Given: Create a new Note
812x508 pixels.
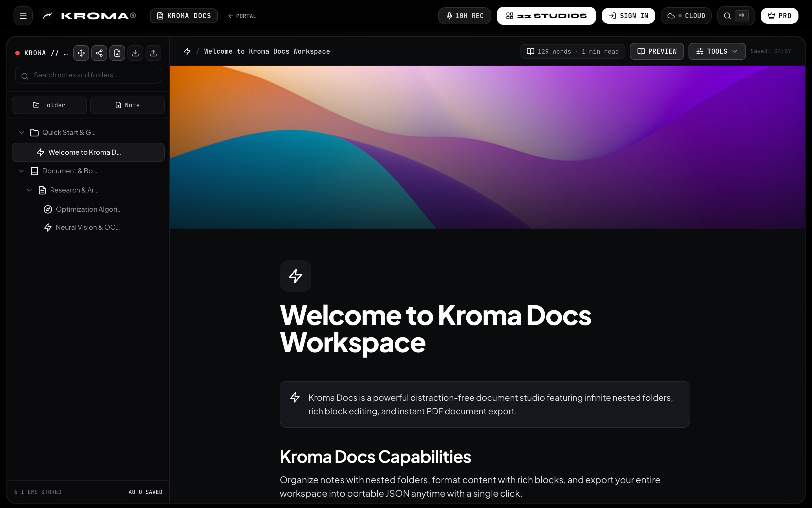Looking at the screenshot, I should (127, 105).
